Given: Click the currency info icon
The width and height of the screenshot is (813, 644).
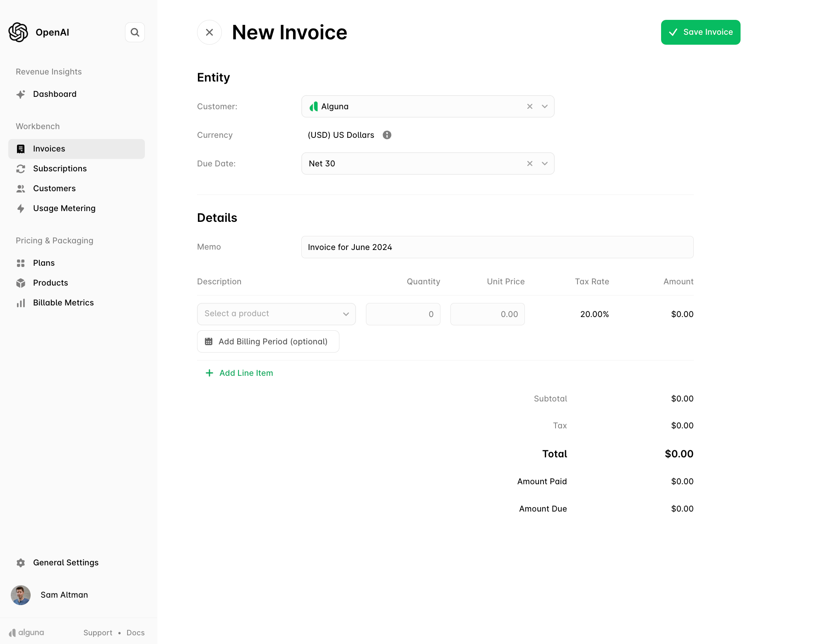Looking at the screenshot, I should coord(387,135).
